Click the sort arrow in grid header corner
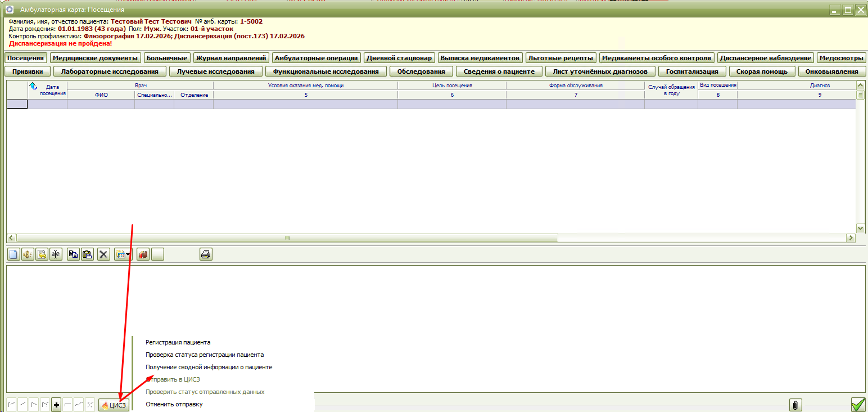Screen dimensions: 868x412 pos(33,86)
